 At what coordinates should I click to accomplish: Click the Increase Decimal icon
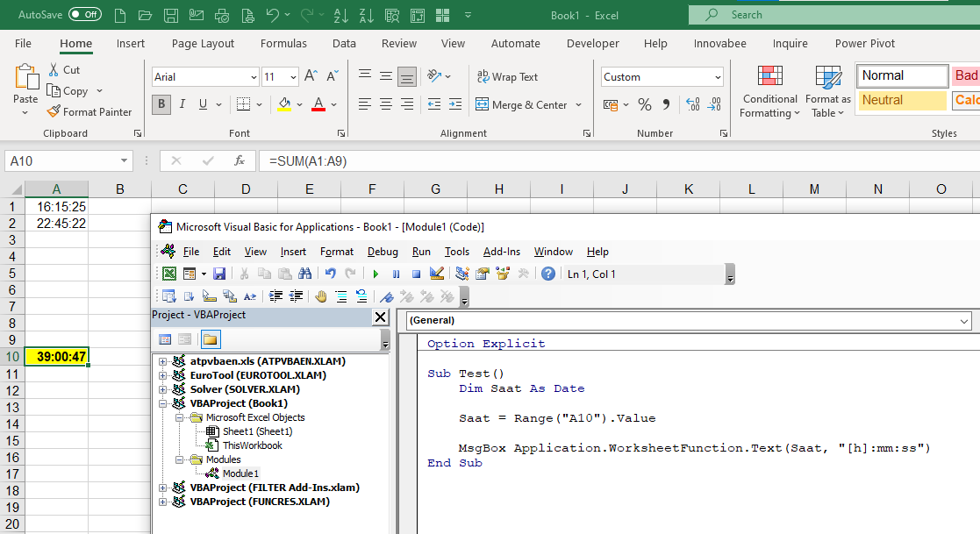click(693, 104)
